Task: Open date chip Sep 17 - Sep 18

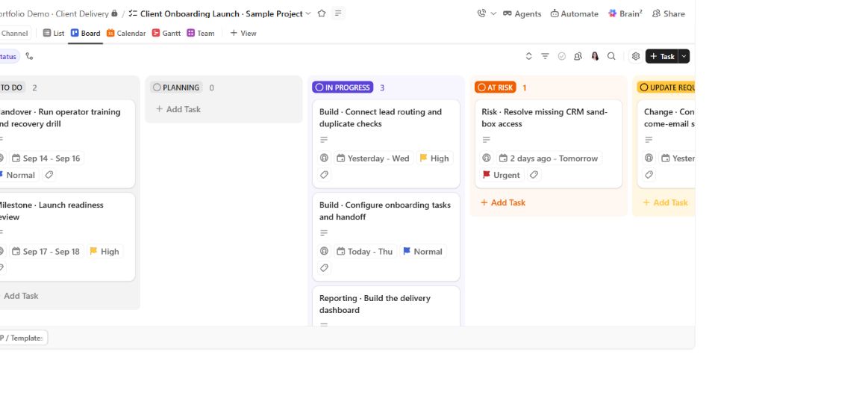Action: pyautogui.click(x=46, y=251)
